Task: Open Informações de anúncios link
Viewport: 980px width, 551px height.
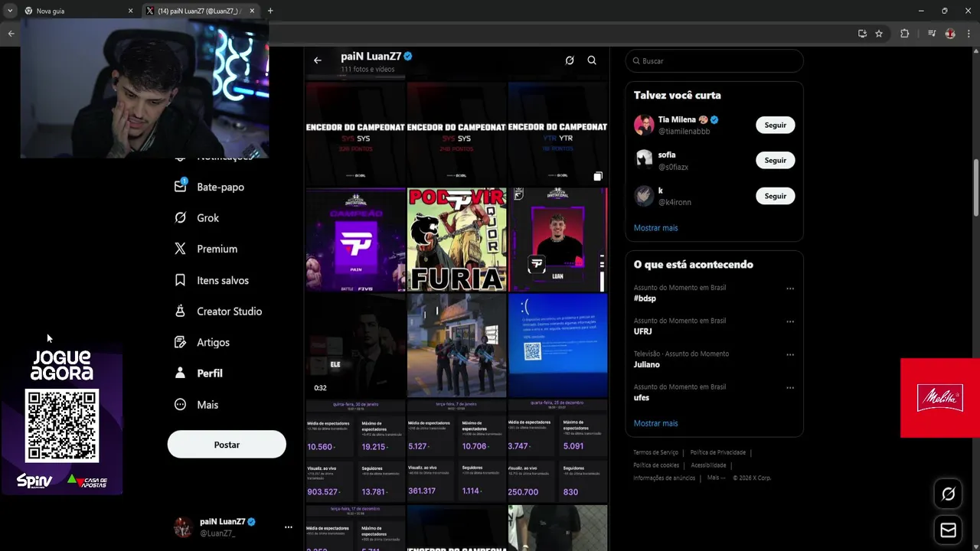Action: tap(664, 478)
